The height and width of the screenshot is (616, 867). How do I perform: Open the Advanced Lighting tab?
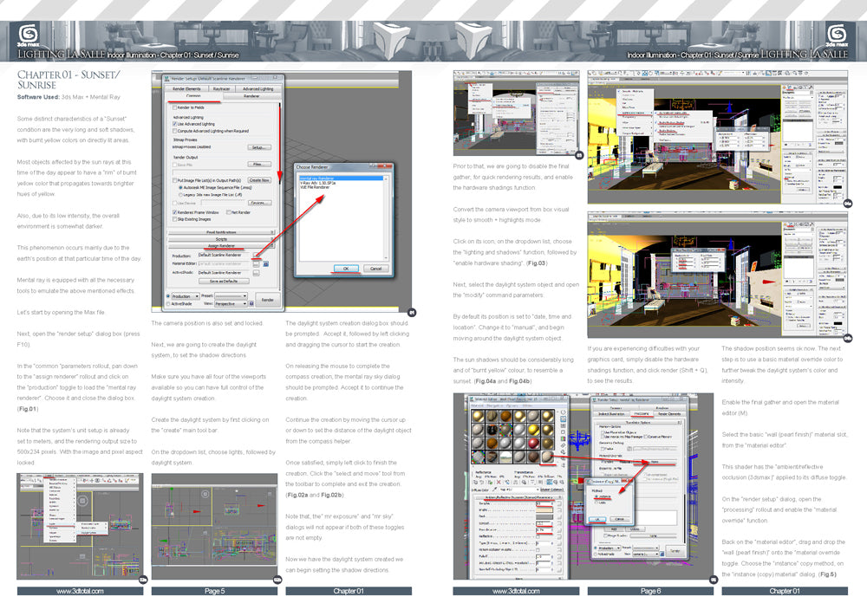pos(257,88)
